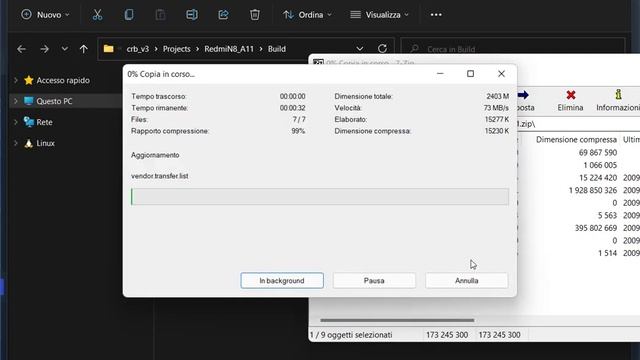
Task: Expand the Linux tree node
Action: pos(16,143)
